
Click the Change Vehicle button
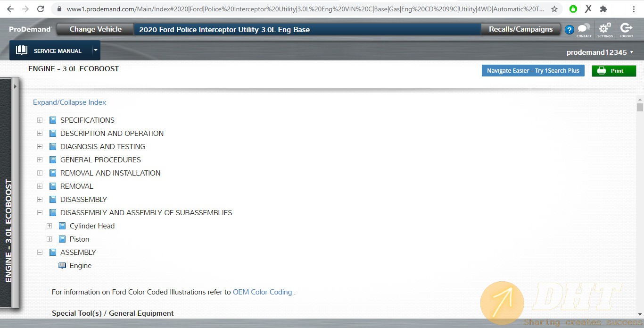coord(95,29)
